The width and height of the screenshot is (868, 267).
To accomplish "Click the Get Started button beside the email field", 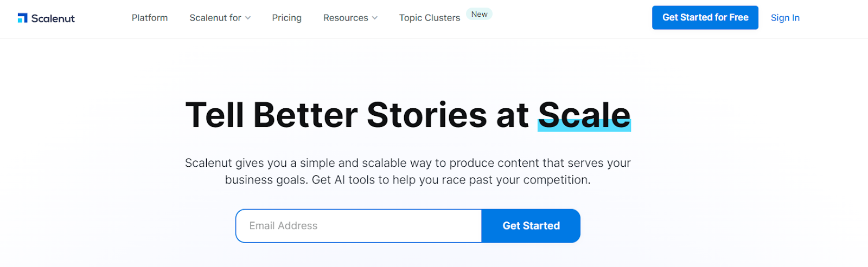I will point(531,226).
